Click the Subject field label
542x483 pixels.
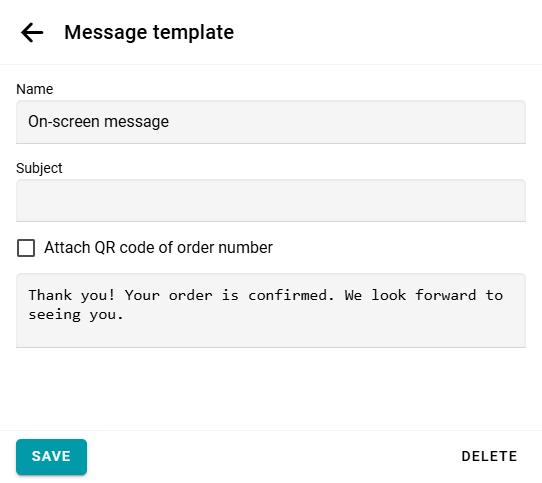(39, 168)
